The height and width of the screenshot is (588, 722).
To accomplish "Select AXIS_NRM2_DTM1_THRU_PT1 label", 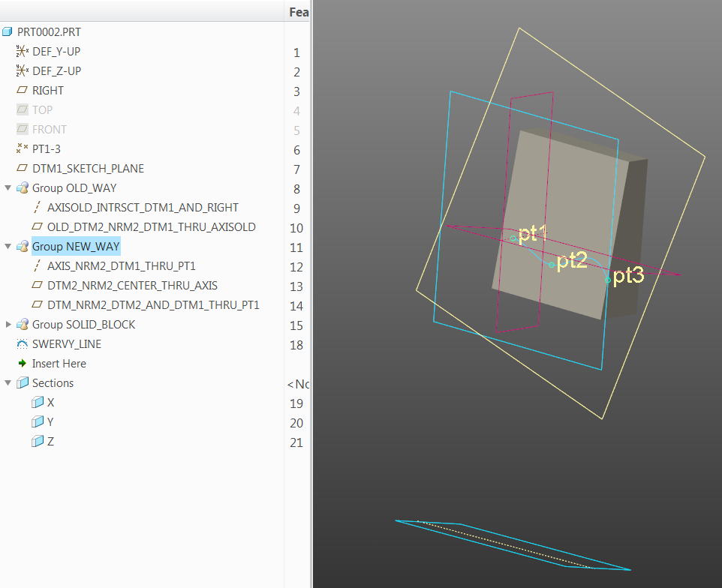I will (122, 266).
